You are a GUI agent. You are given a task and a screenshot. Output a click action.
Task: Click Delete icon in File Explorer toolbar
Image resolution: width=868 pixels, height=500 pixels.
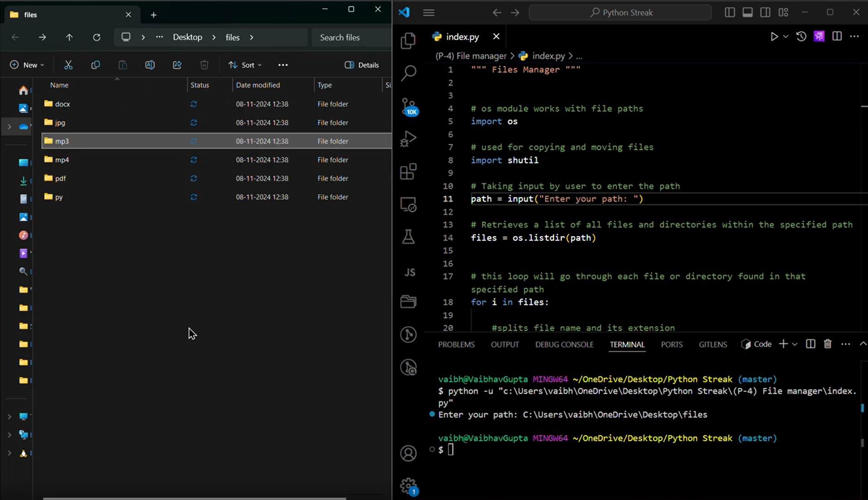204,65
